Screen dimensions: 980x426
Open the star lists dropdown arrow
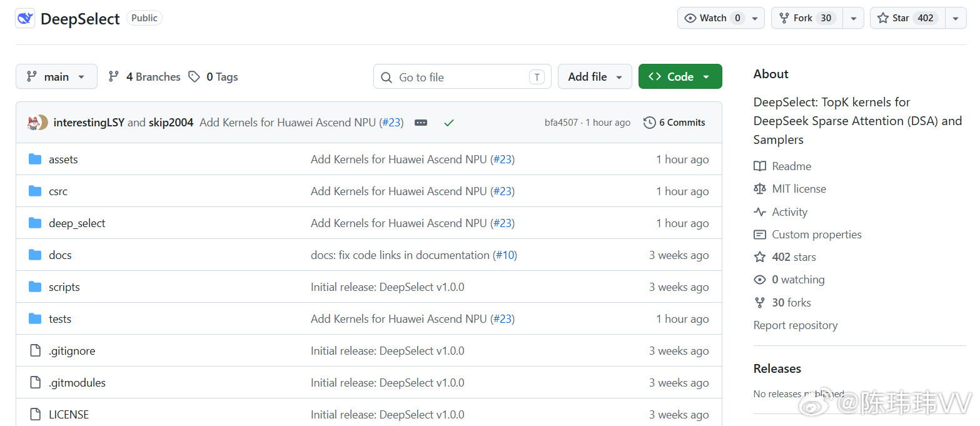[955, 18]
